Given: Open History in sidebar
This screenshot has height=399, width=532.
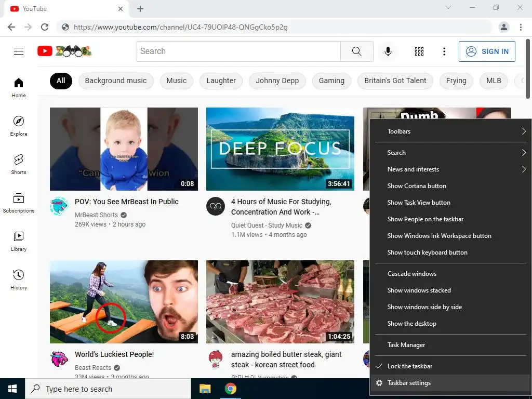Looking at the screenshot, I should [19, 280].
